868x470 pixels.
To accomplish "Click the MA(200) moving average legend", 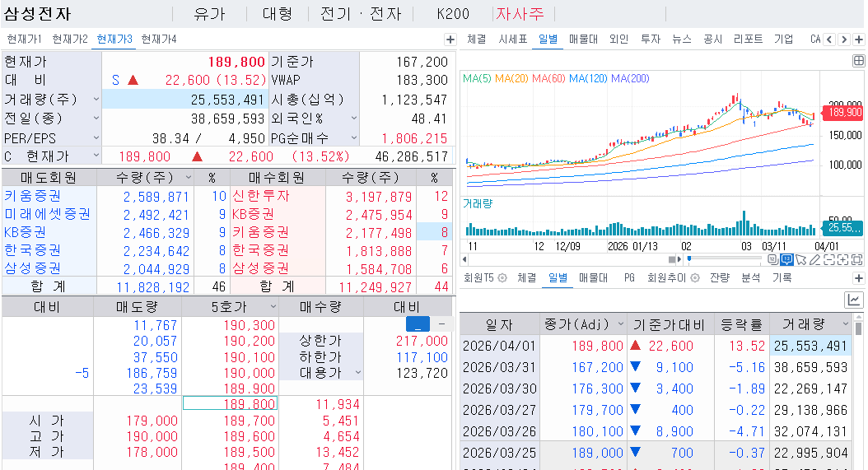I will [x=631, y=79].
